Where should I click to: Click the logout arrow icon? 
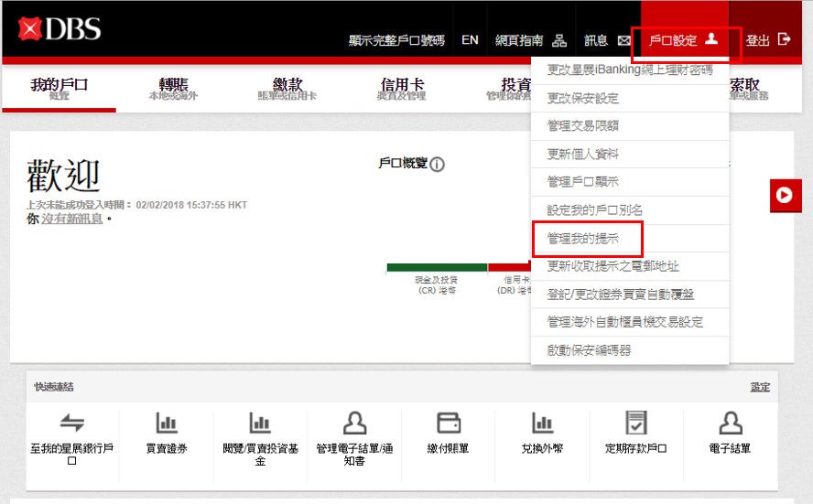click(x=784, y=39)
